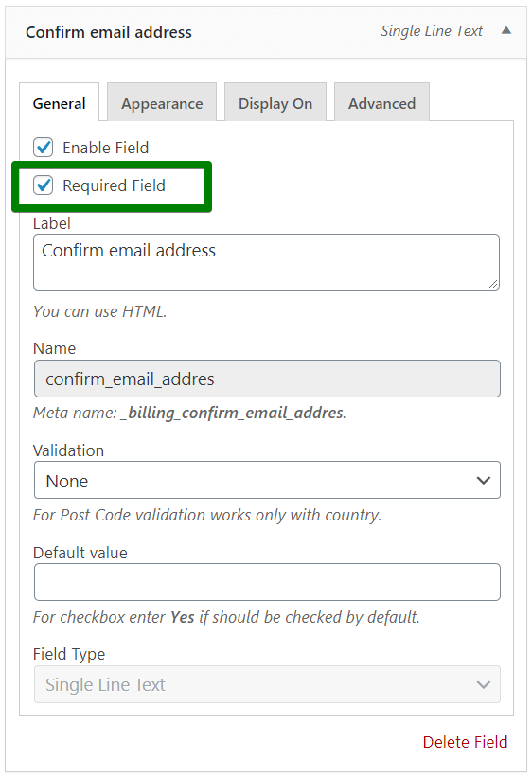Open the Single Line Text field type dropdown

267,684
